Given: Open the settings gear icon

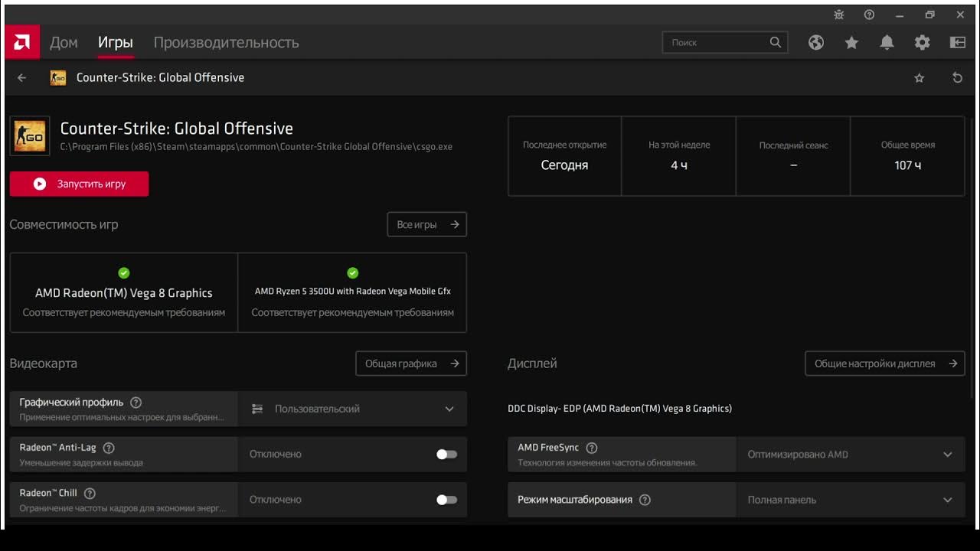Looking at the screenshot, I should click(922, 43).
